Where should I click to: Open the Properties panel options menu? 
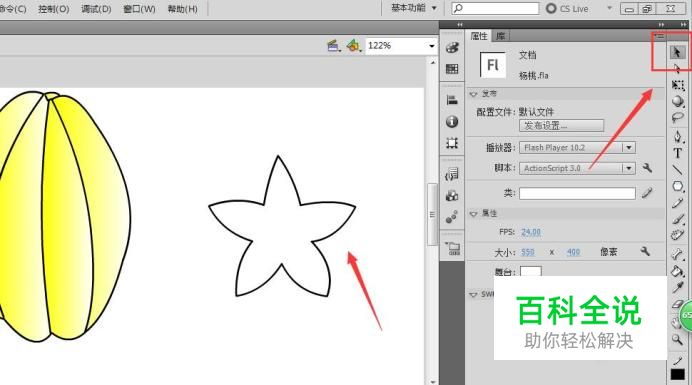pyautogui.click(x=659, y=36)
